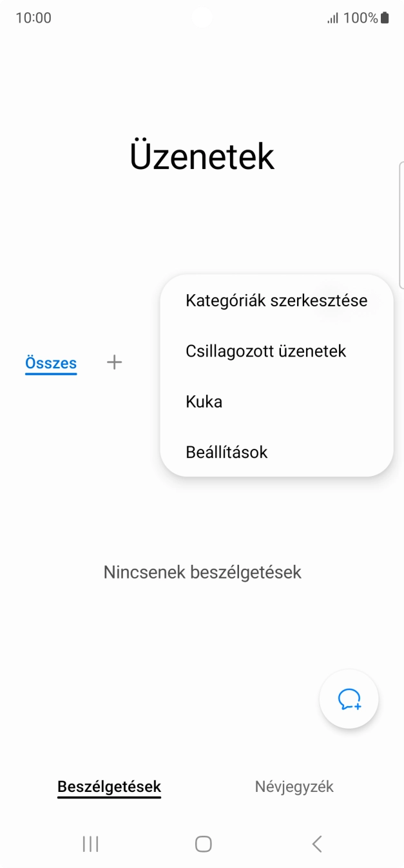Tap the Home navigation button
The width and height of the screenshot is (404, 868).
(202, 843)
